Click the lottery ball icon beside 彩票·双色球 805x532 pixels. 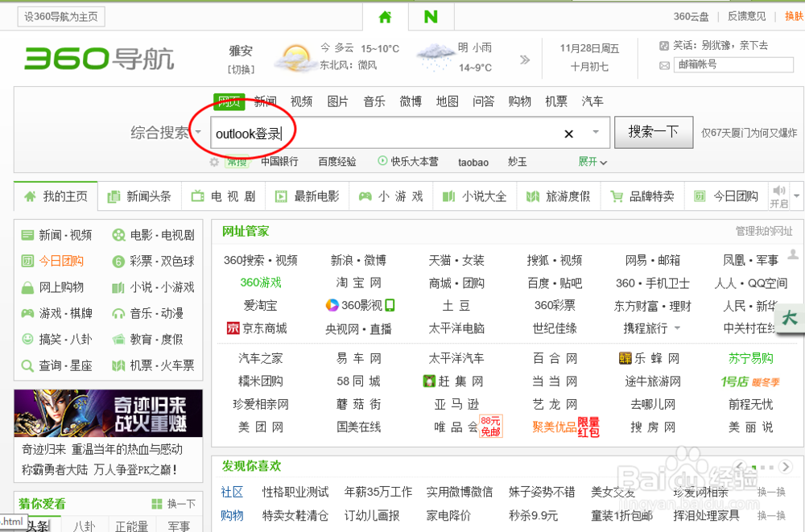pyautogui.click(x=118, y=262)
